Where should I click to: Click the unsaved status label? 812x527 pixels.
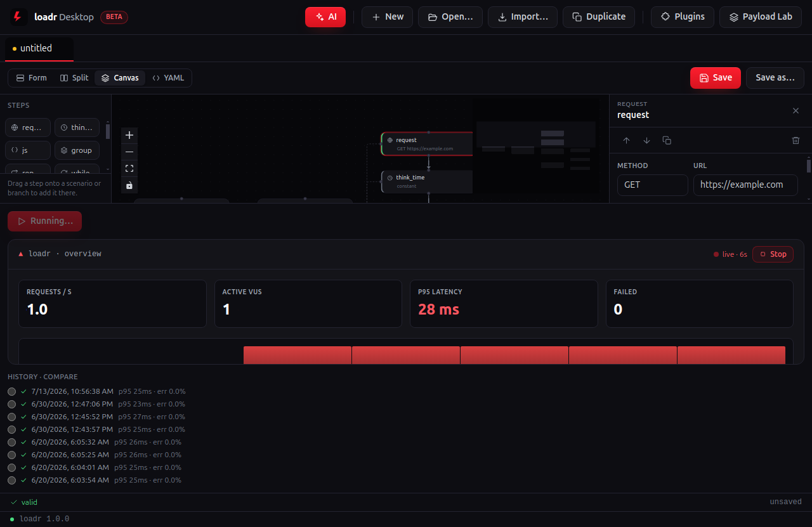point(786,502)
